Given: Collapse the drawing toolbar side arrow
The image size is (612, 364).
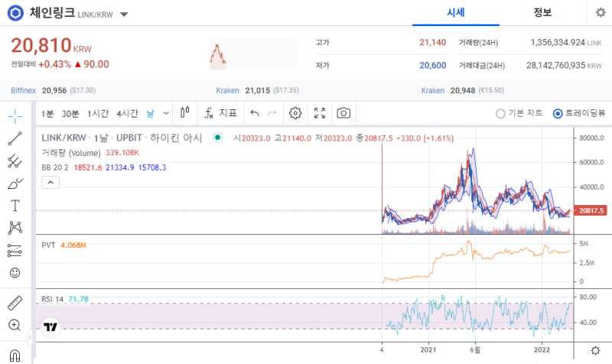Looking at the screenshot, I should [x=30, y=336].
